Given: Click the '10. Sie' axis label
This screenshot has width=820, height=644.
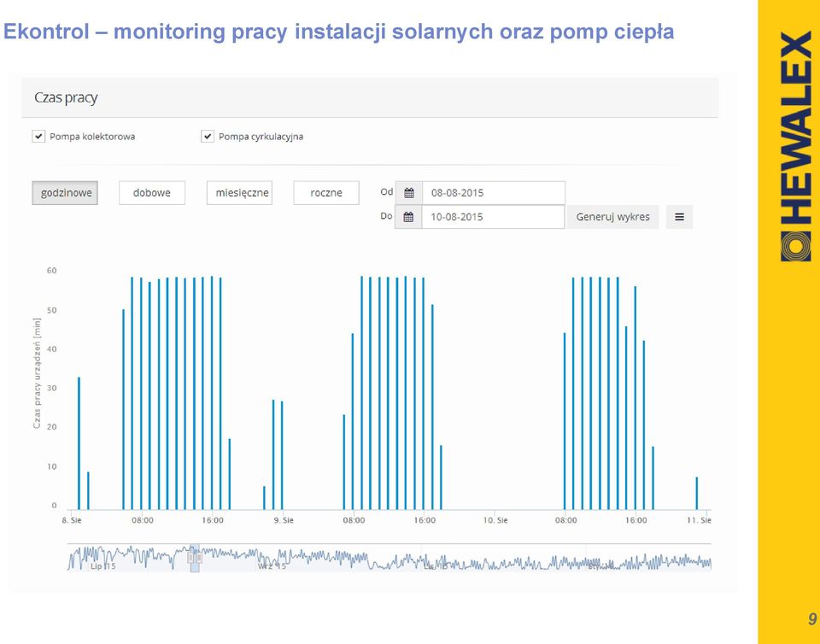Looking at the screenshot, I should (495, 521).
